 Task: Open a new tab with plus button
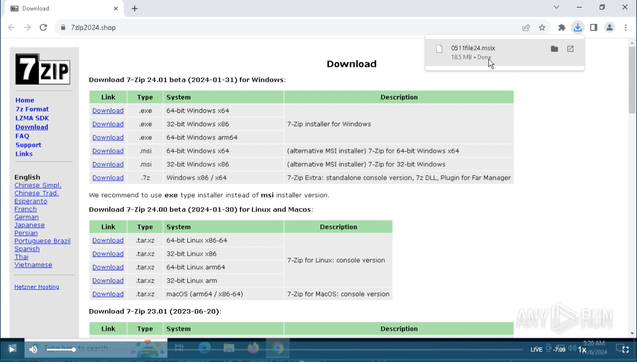click(x=134, y=8)
